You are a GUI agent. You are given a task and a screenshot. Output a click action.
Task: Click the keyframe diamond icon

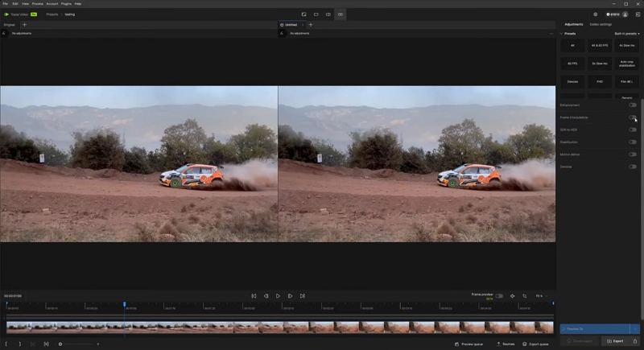513,296
